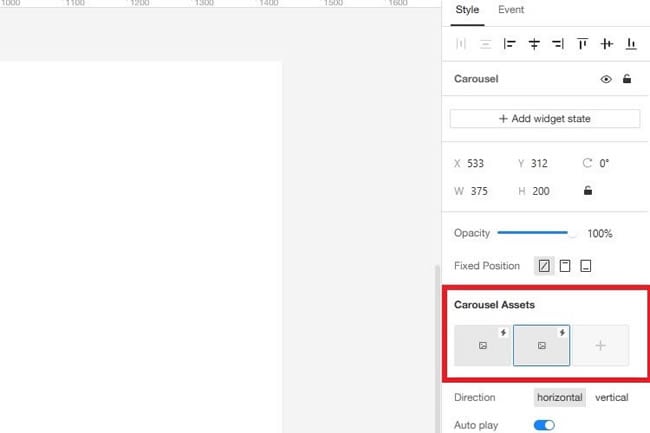The width and height of the screenshot is (650, 433).
Task: Align widgets to the top edge
Action: pos(582,44)
